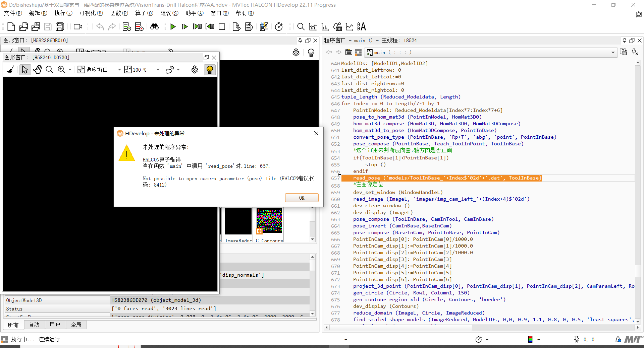Select the C_Contours iconic variable thumbnail
Viewport: 644px width, 348px height.
coord(269,224)
